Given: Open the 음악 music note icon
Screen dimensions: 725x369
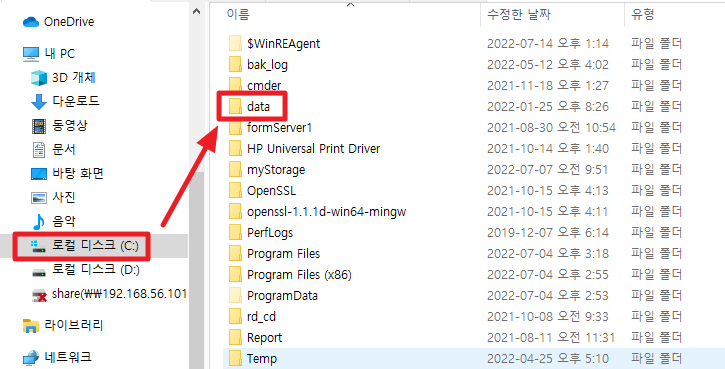Looking at the screenshot, I should (38, 222).
